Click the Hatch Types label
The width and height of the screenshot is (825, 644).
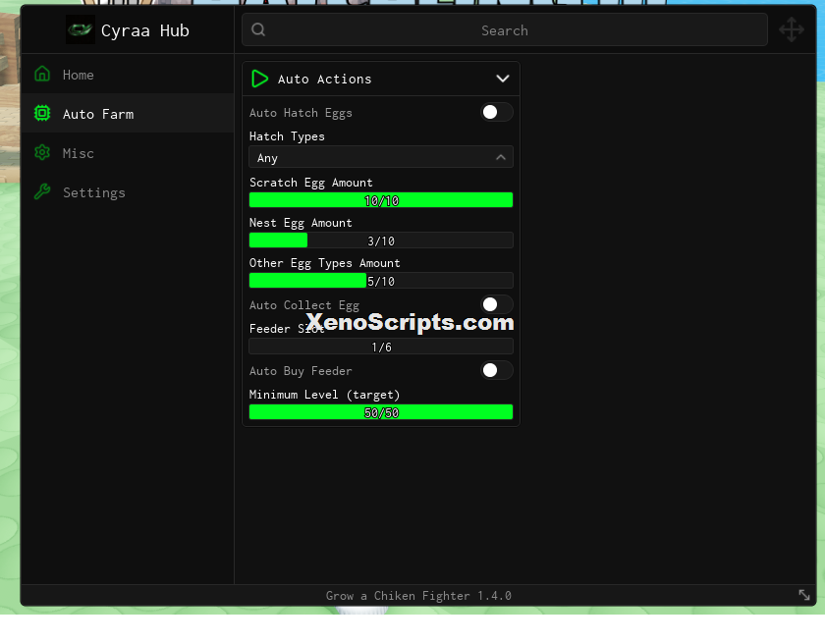tap(287, 136)
